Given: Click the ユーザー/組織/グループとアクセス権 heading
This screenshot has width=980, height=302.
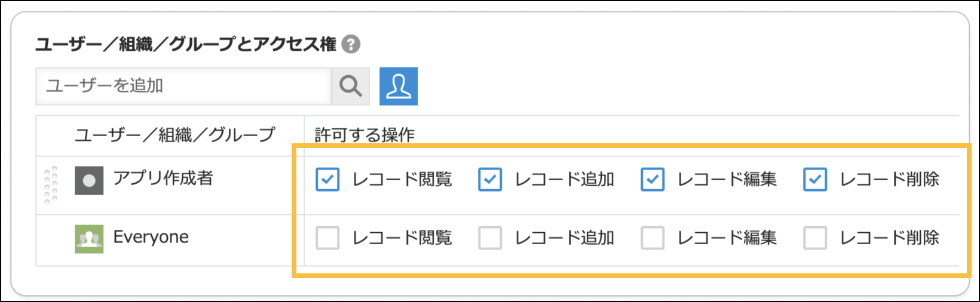Looking at the screenshot, I should (x=185, y=44).
